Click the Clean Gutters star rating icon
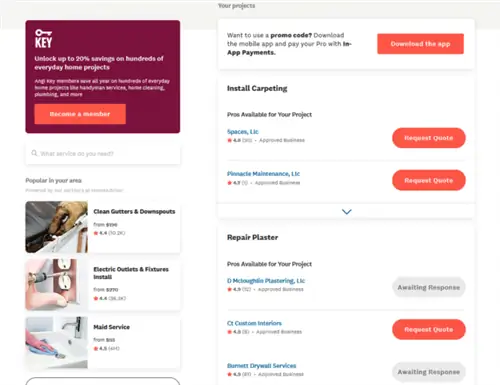500x385 pixels. (x=96, y=233)
